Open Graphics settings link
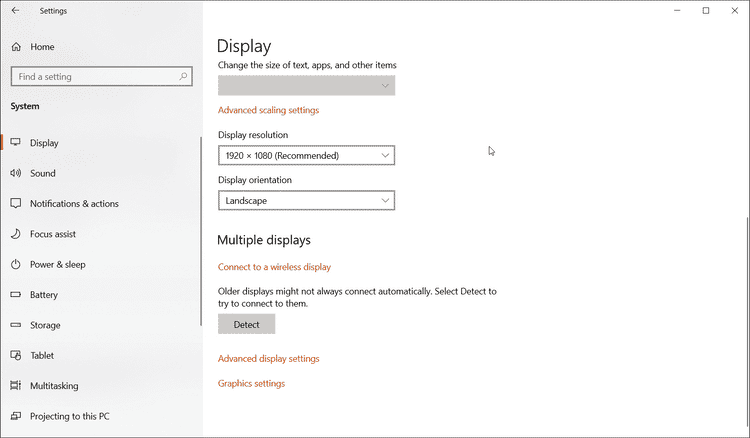Viewport: 750px width, 438px height. pos(251,383)
